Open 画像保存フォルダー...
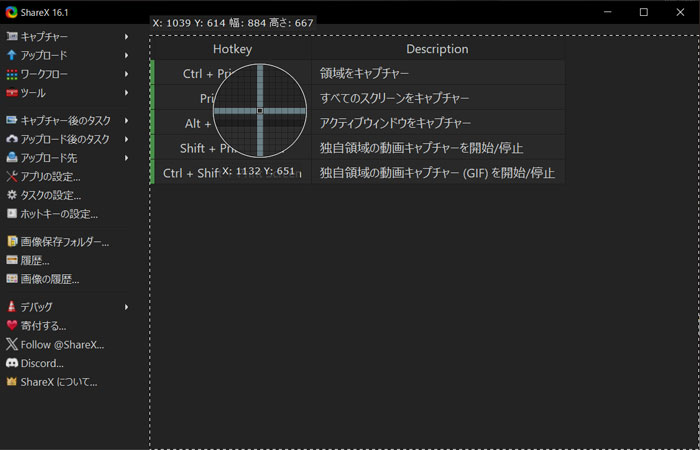 pos(65,242)
